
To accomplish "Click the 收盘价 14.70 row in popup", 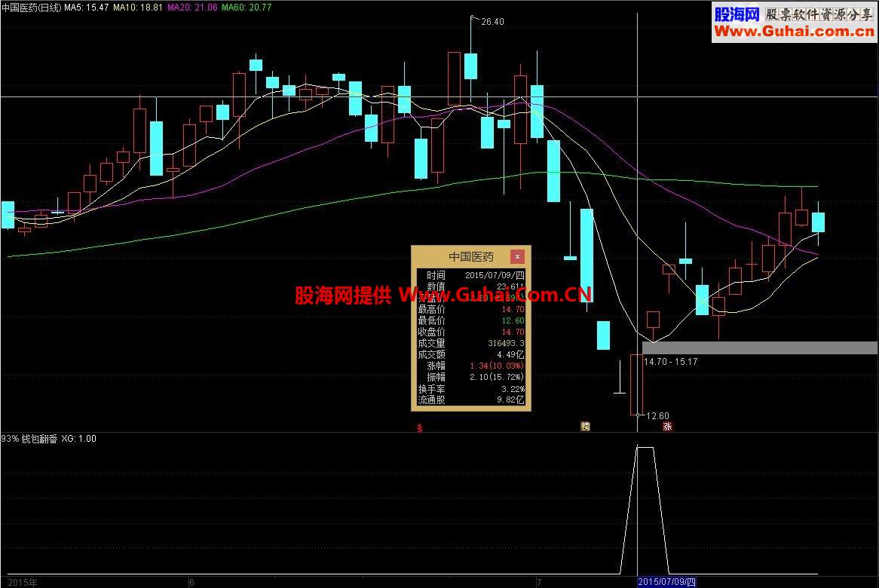I will click(x=471, y=332).
